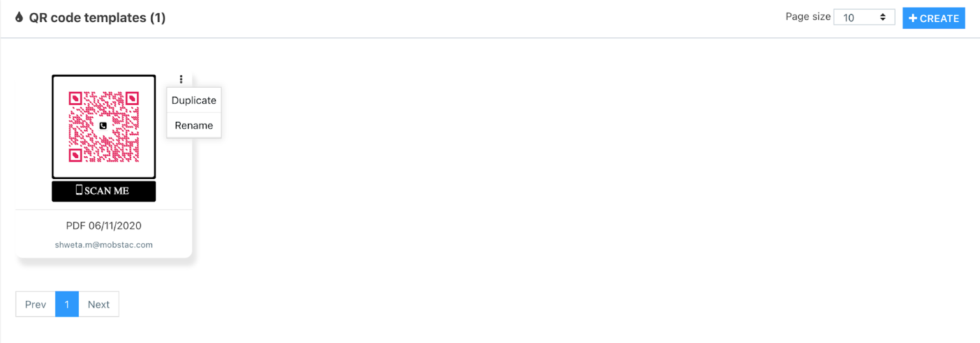Open the Page size dropdown
The width and height of the screenshot is (980, 343).
[864, 18]
